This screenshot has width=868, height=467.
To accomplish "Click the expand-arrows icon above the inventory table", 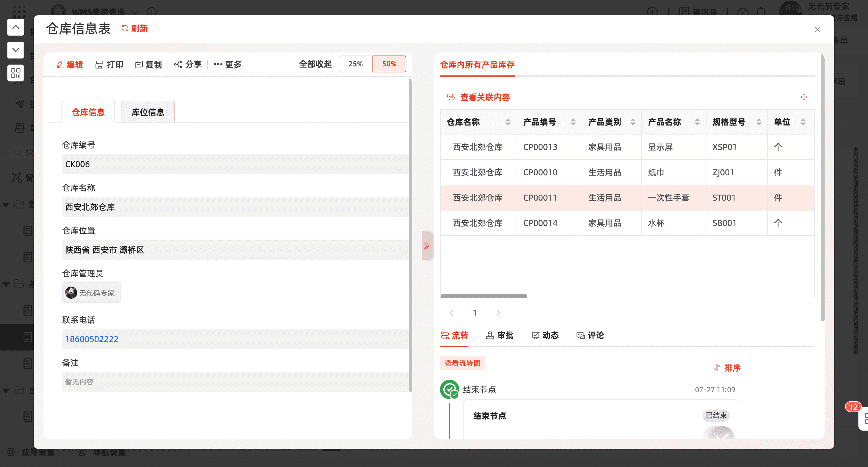I will [804, 97].
